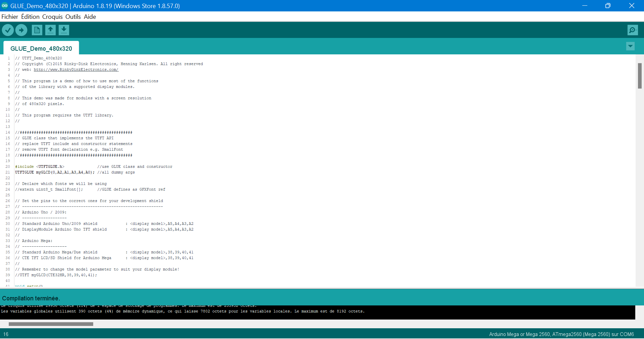Open the Édition menu
The image size is (644, 339).
(30, 17)
